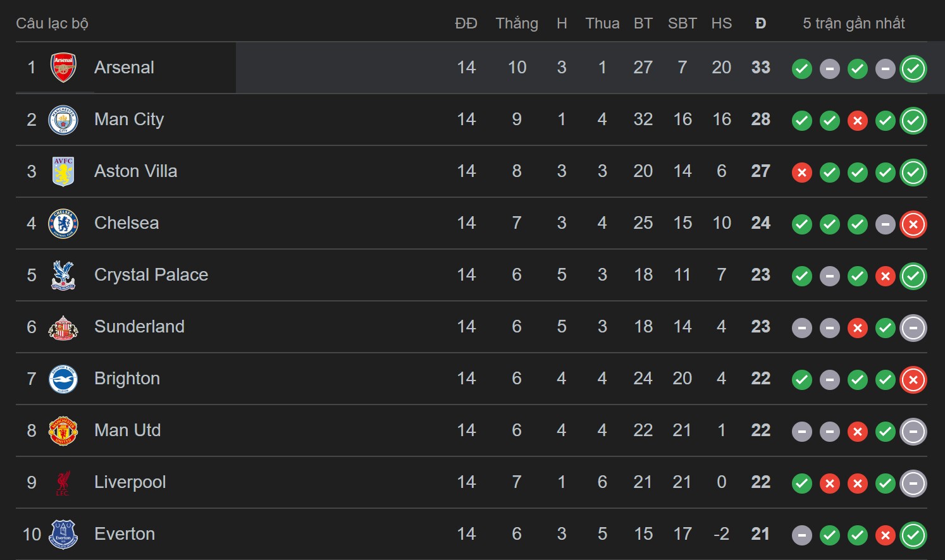
Task: Click the Brighton club crest
Action: pyautogui.click(x=63, y=379)
